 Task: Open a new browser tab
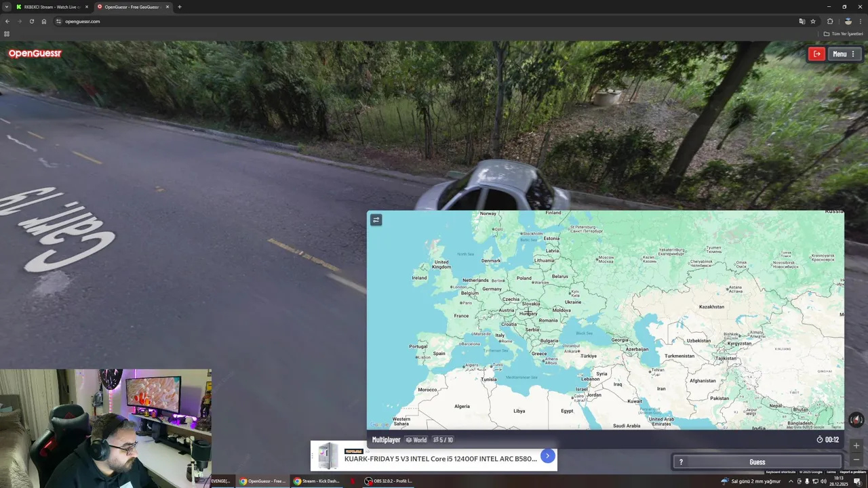180,7
